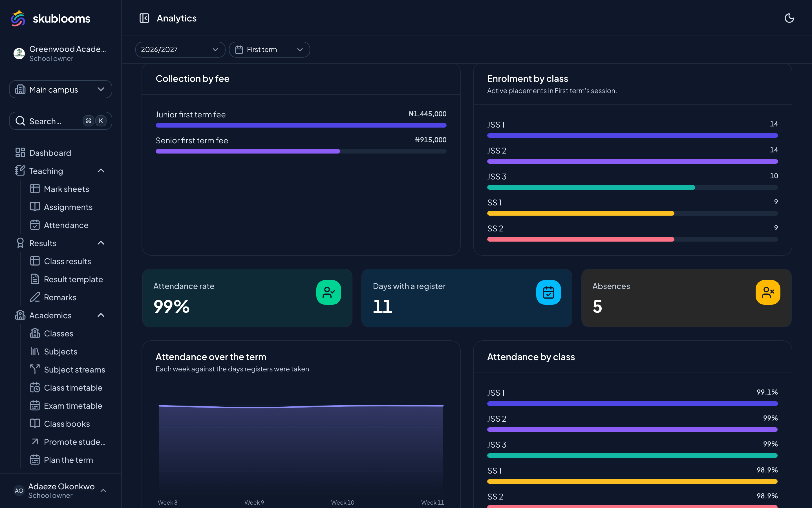This screenshot has width=812, height=508.
Task: Click the Subject streams split icon
Action: pyautogui.click(x=35, y=369)
